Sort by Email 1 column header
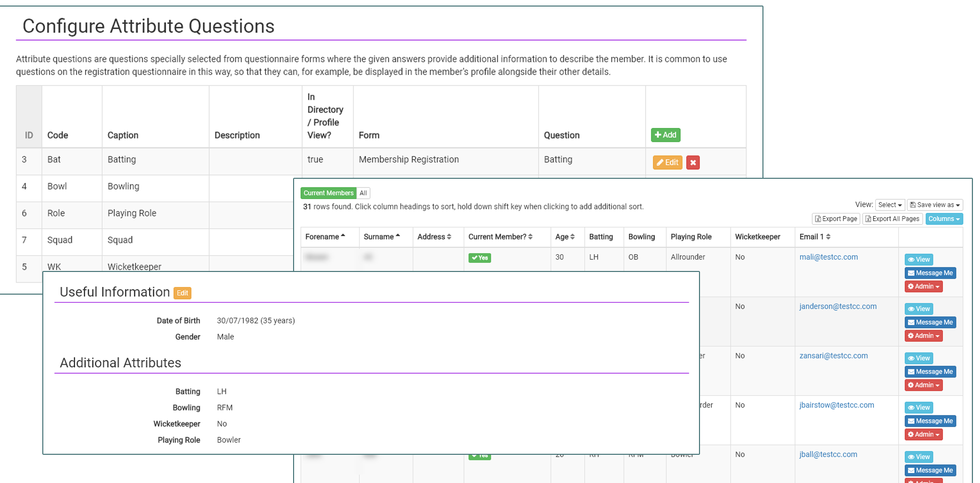This screenshot has width=980, height=483. click(814, 237)
